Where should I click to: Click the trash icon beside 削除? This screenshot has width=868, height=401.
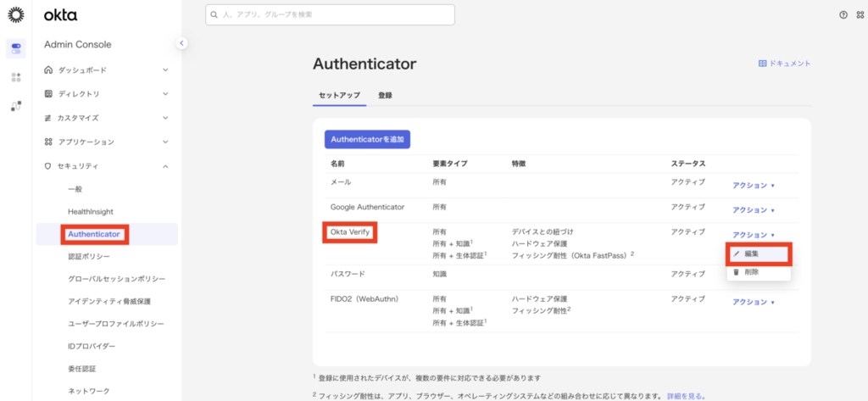click(x=737, y=272)
